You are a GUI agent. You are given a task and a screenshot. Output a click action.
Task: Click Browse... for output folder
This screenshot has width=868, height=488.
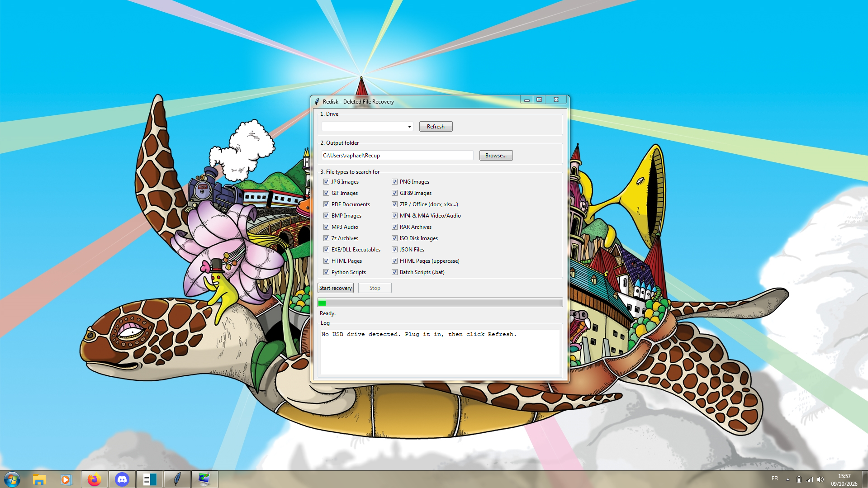click(496, 156)
